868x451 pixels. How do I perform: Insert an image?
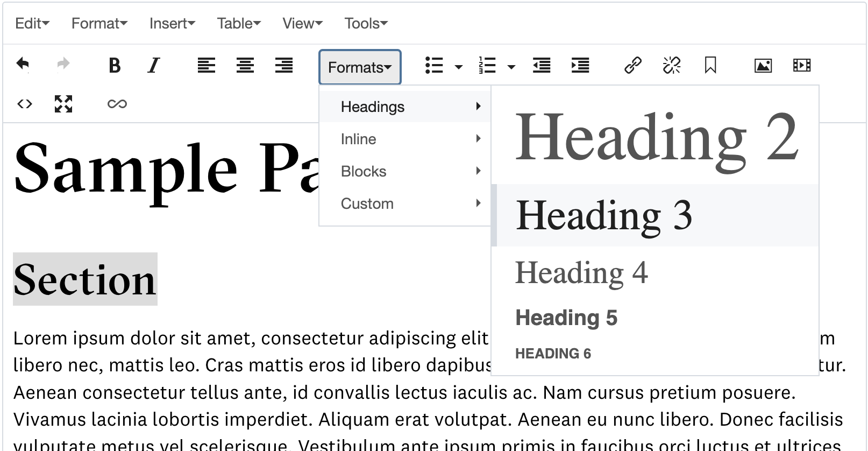click(763, 66)
